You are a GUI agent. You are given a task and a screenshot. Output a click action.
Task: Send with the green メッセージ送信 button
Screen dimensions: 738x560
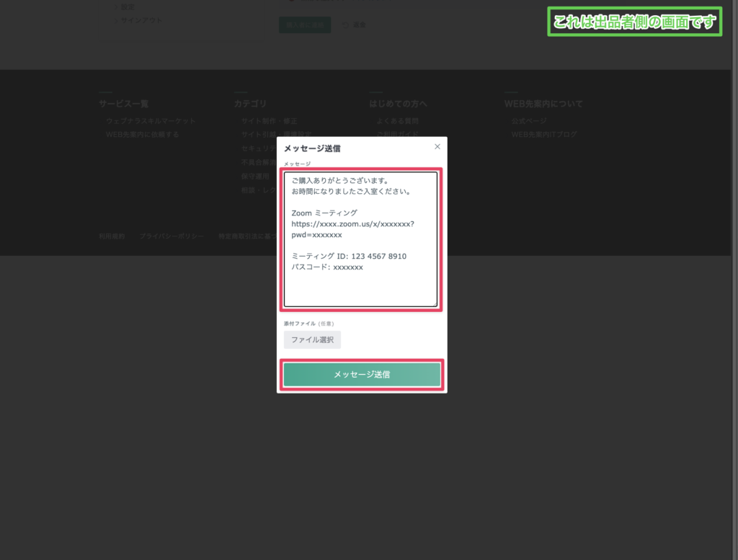[x=362, y=375]
